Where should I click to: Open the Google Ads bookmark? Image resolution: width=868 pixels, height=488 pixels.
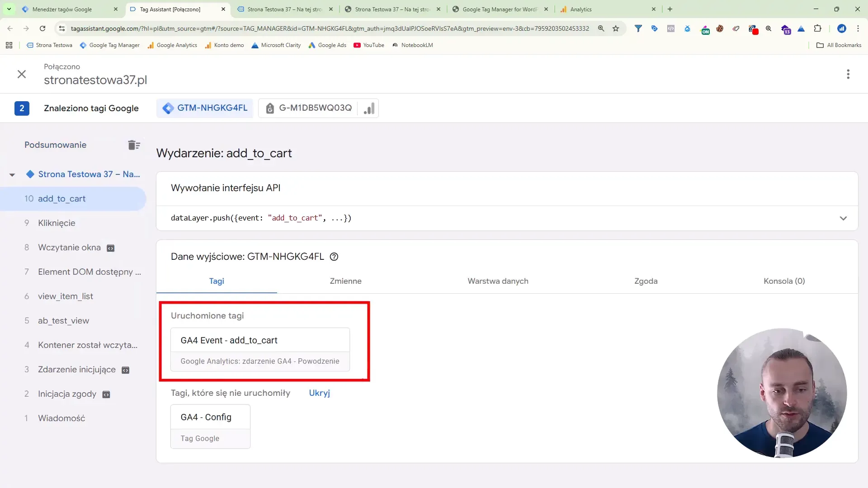tap(327, 45)
